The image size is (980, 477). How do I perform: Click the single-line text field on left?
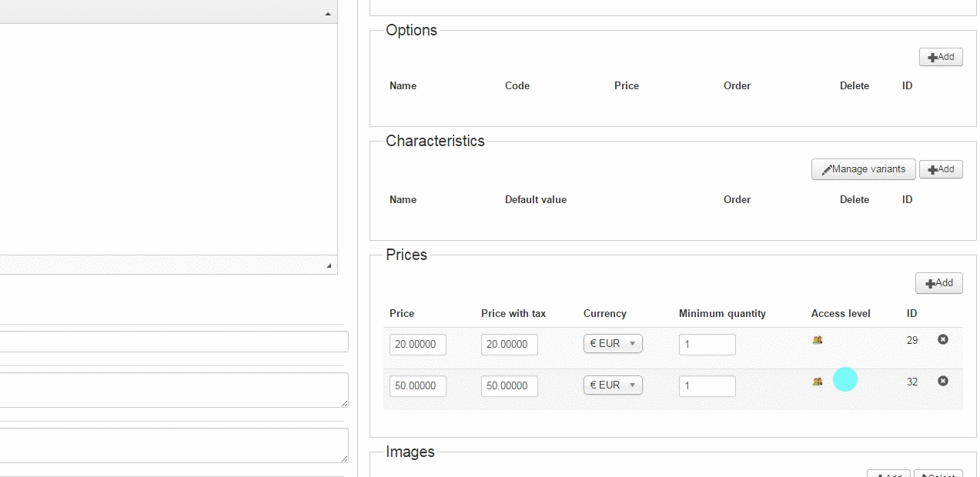[x=174, y=342]
